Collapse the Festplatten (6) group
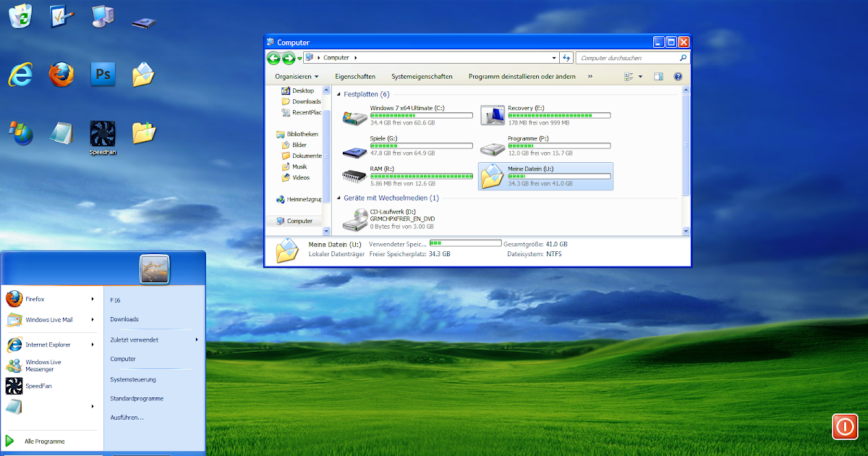This screenshot has width=868, height=456. coord(339,94)
